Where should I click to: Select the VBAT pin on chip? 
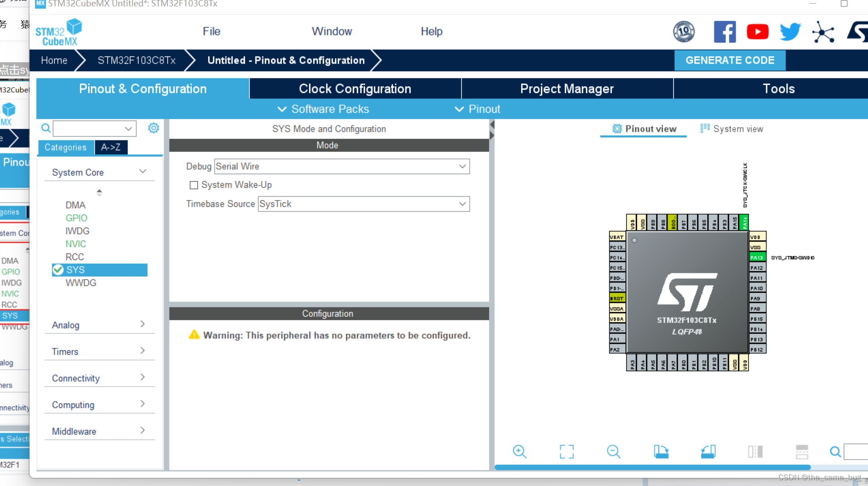tap(617, 237)
